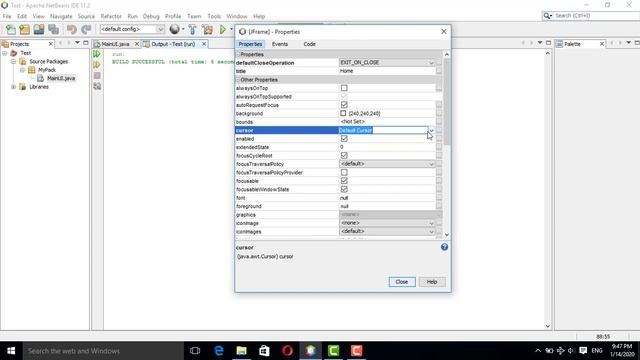
Task: Open Opera browser from the taskbar
Action: click(x=287, y=351)
